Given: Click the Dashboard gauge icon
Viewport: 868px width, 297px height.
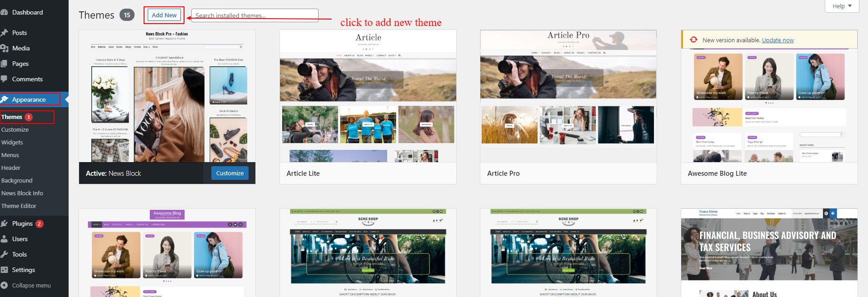Looking at the screenshot, I should 4,12.
